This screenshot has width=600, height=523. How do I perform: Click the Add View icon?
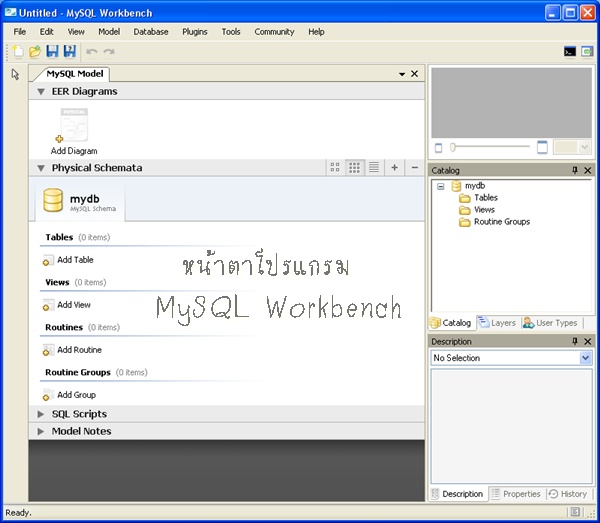(47, 305)
